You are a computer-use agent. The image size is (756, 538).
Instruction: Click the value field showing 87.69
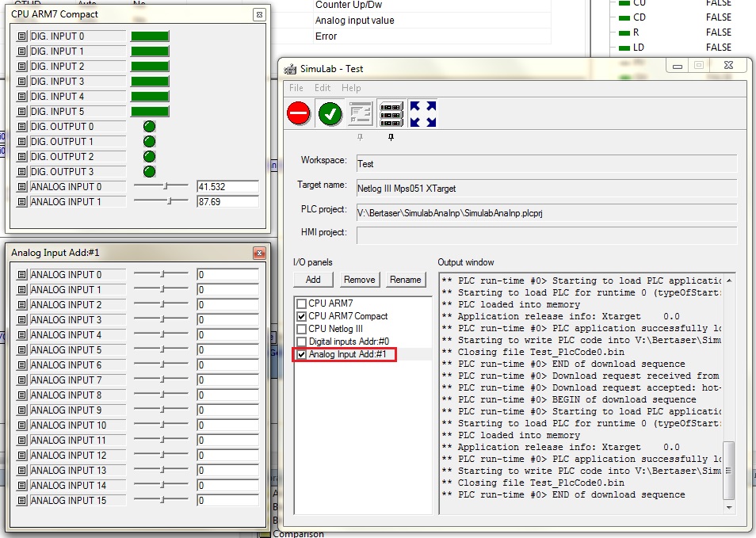pos(227,202)
